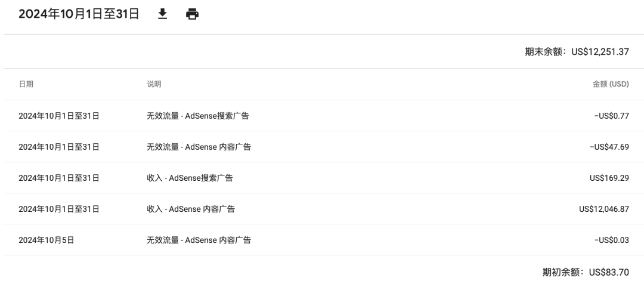The height and width of the screenshot is (287, 644).
Task: Click the US$12,046.87 amount
Action: tap(603, 209)
